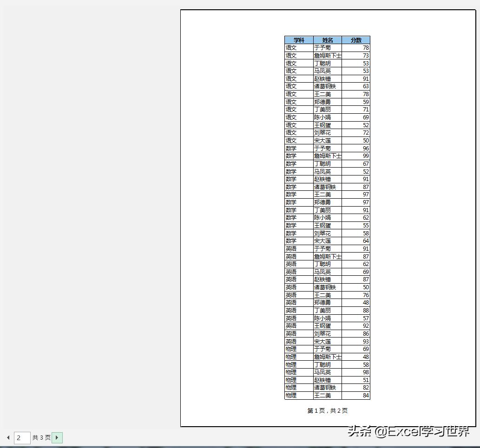Select name 丁聪明 in the 语文 rows

point(327,63)
